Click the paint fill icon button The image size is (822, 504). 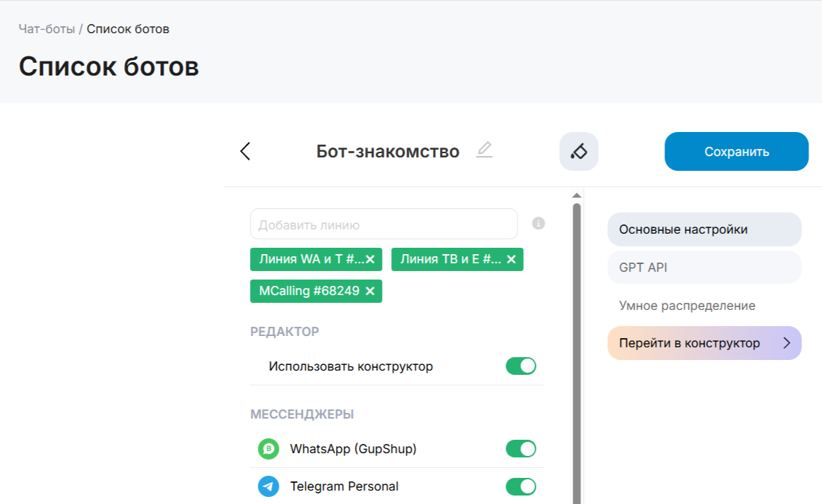578,151
